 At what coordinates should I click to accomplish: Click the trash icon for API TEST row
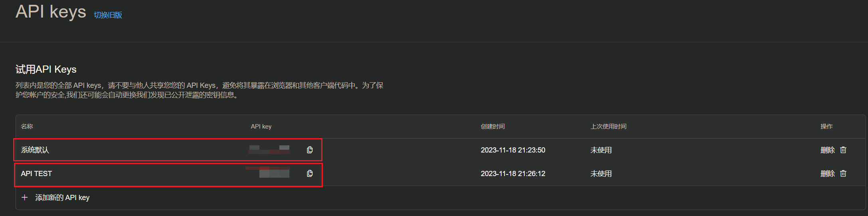[843, 173]
